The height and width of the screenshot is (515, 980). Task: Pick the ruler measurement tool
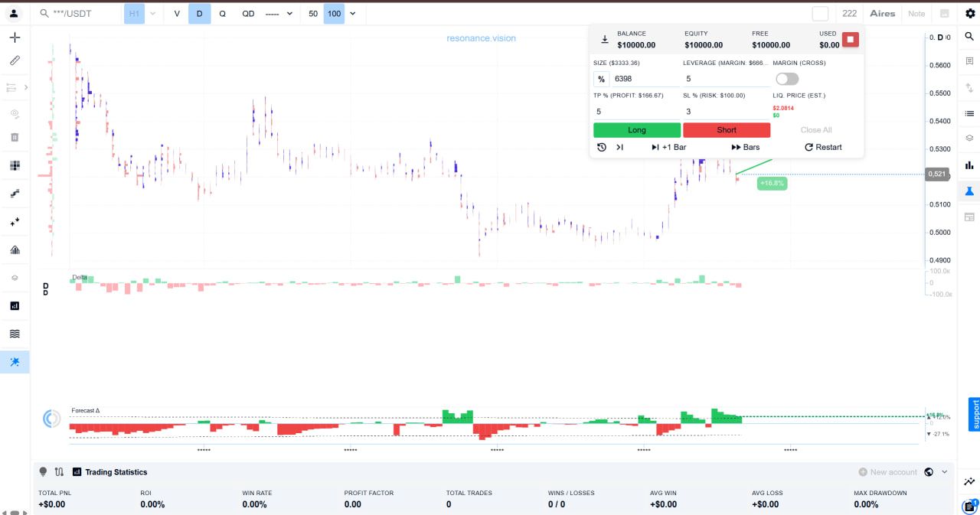tap(15, 60)
